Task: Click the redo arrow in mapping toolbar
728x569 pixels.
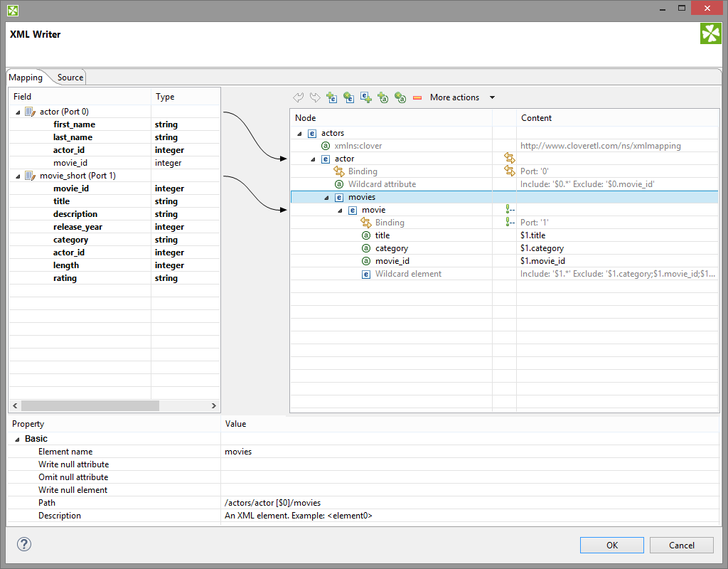Action: tap(315, 97)
